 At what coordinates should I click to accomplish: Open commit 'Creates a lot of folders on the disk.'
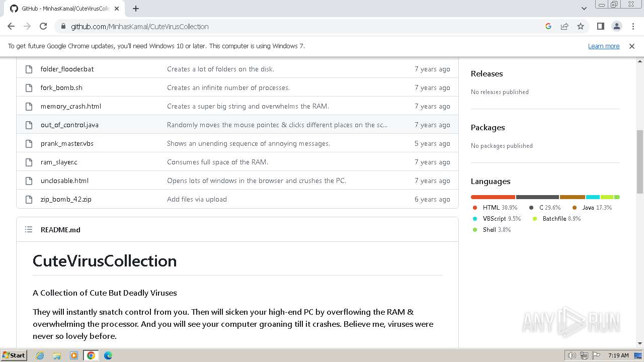220,69
